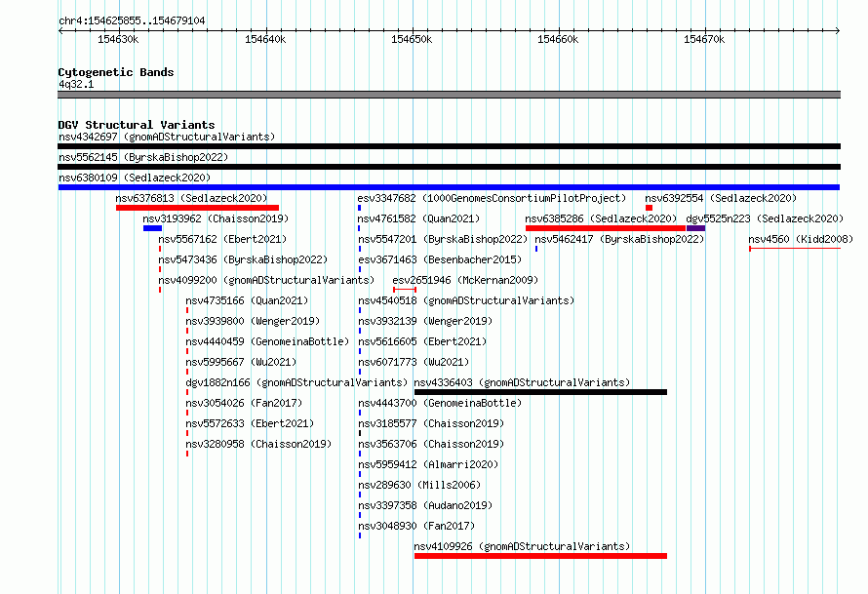Click the red bracket under esv2651946
The width and height of the screenshot is (868, 594).
405,290
